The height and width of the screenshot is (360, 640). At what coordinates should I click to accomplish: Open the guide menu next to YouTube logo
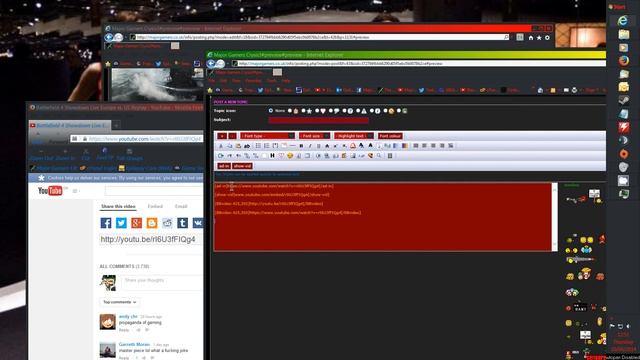(x=76, y=191)
